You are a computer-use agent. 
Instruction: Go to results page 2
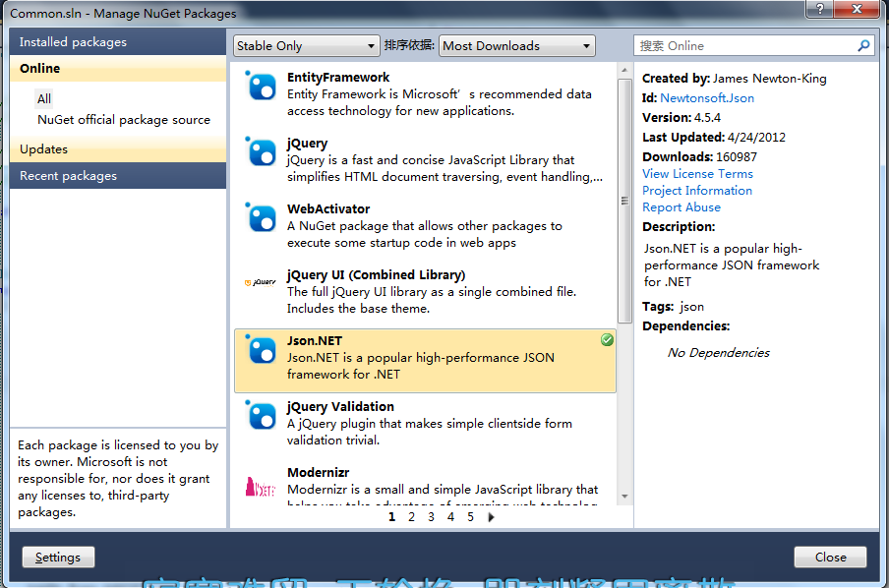(x=411, y=517)
